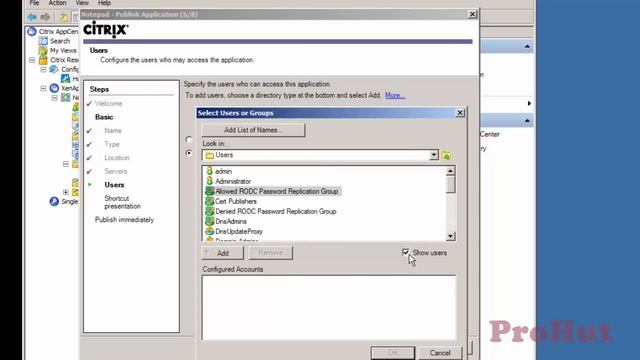
Task: Click the Remove button
Action: point(270,253)
